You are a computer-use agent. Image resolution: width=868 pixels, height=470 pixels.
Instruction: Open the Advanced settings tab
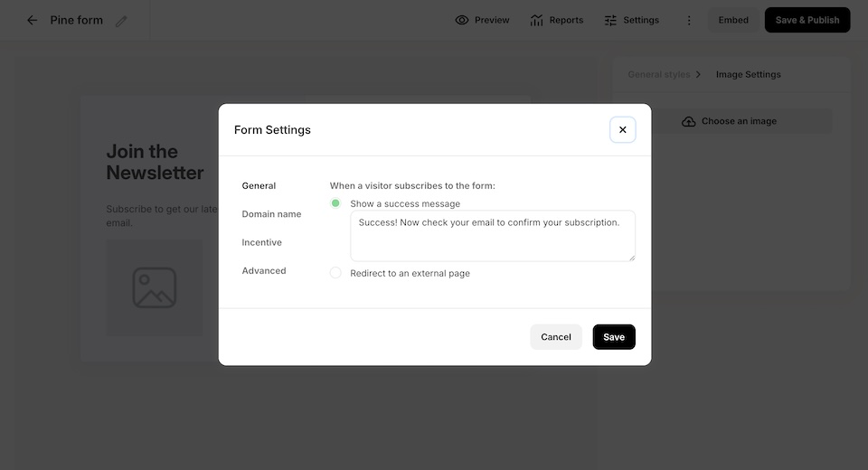pyautogui.click(x=264, y=271)
